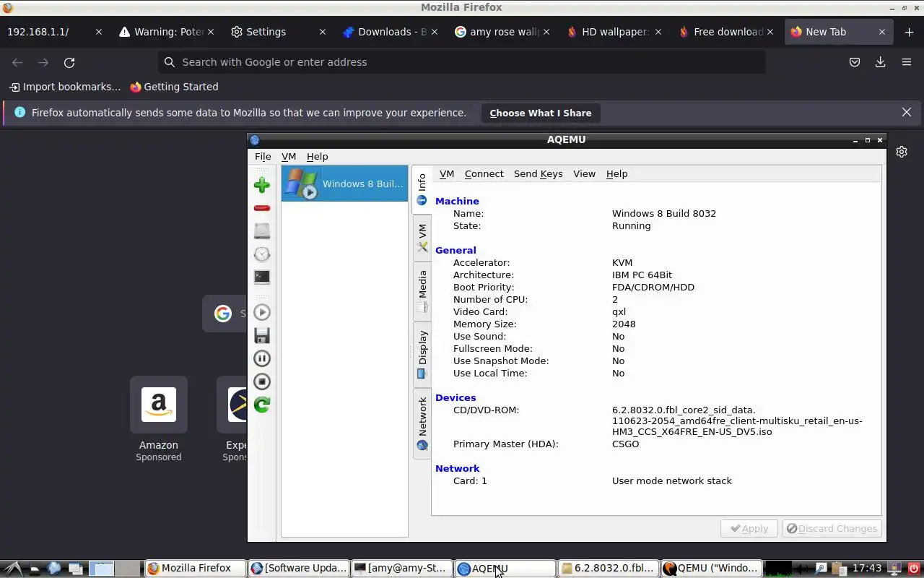The height and width of the screenshot is (578, 924).
Task: Delete the VM using the red minus icon
Action: click(262, 208)
